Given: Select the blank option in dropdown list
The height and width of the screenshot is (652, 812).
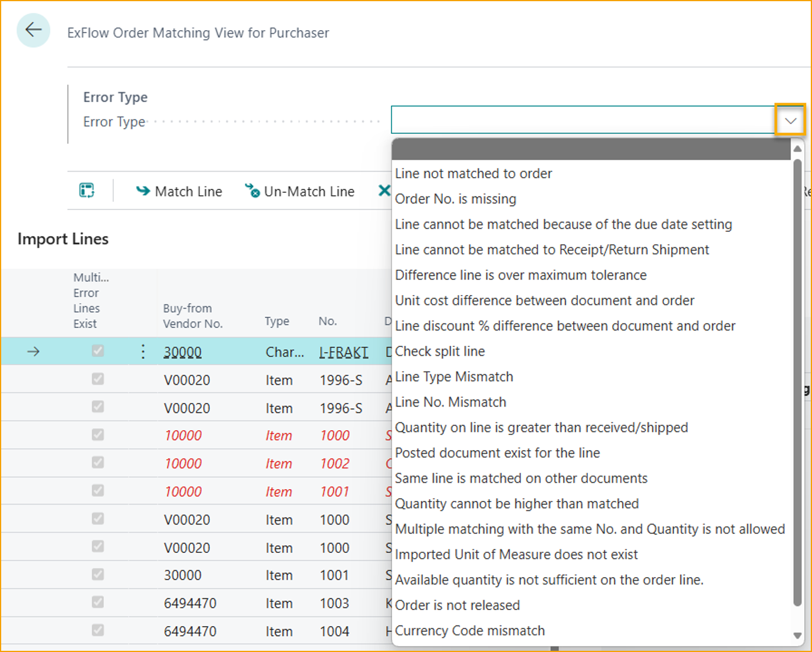Looking at the screenshot, I should point(591,150).
